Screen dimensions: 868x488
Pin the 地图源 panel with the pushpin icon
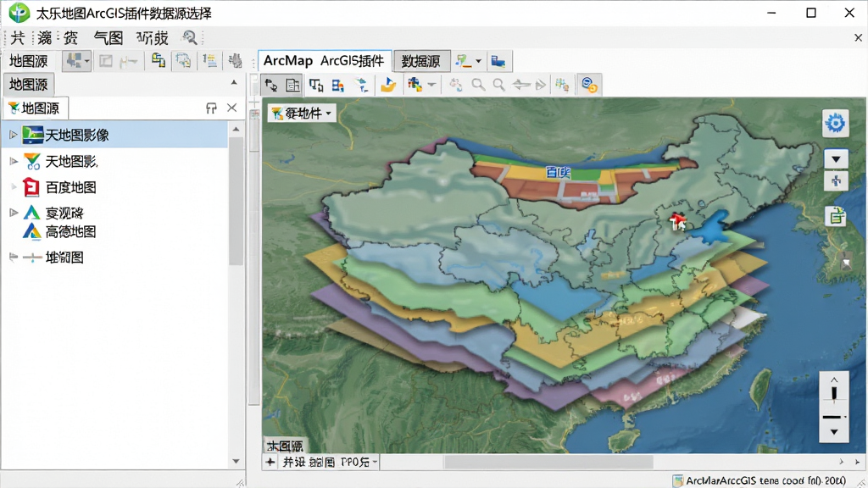[x=211, y=108]
